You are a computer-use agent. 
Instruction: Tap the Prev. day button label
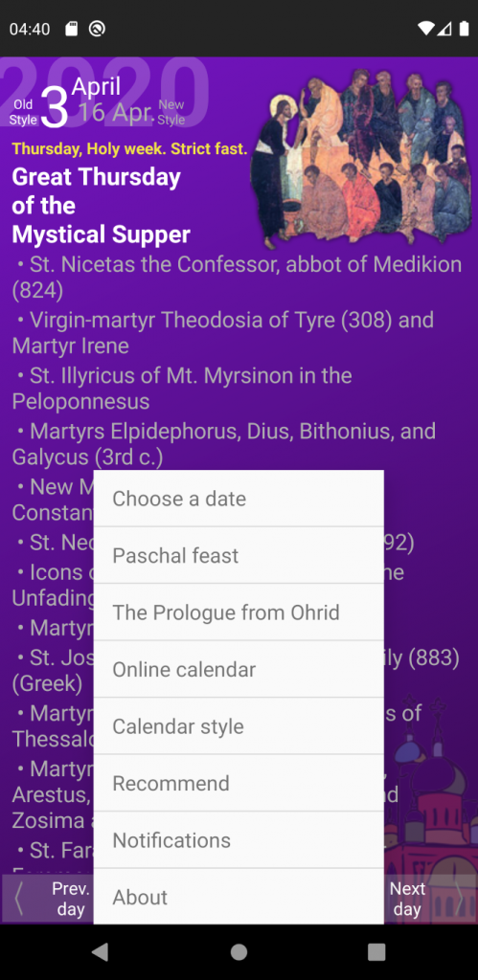pyautogui.click(x=71, y=899)
